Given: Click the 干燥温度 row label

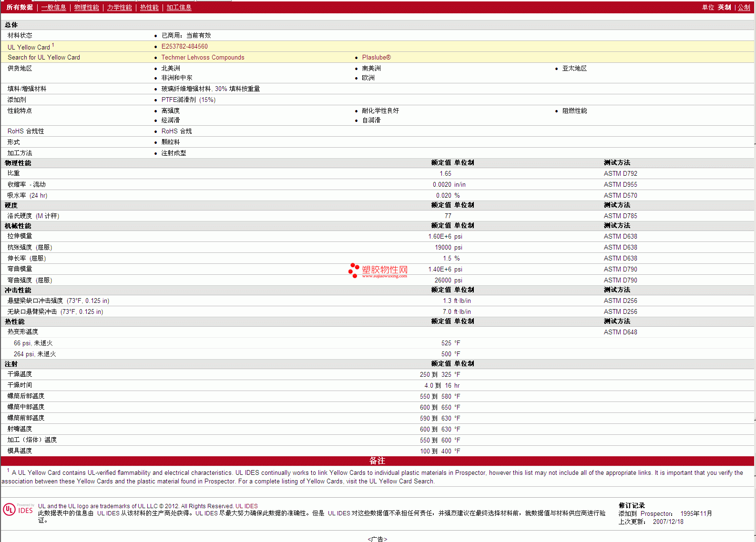Looking at the screenshot, I should pyautogui.click(x=20, y=374).
